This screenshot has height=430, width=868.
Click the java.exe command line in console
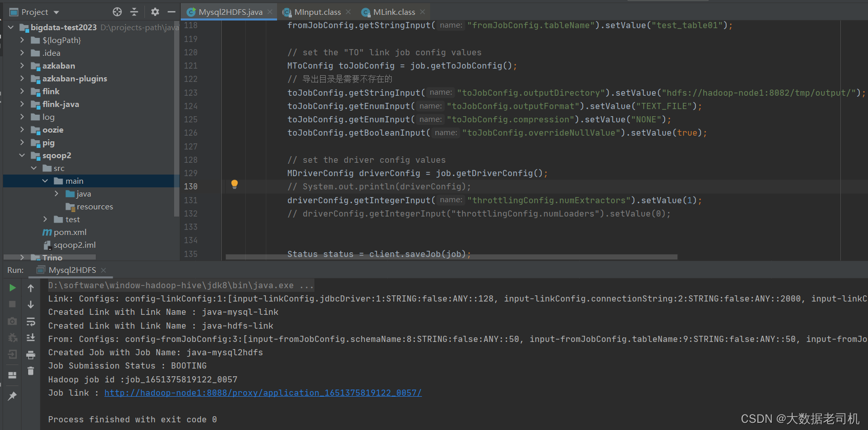(x=181, y=285)
